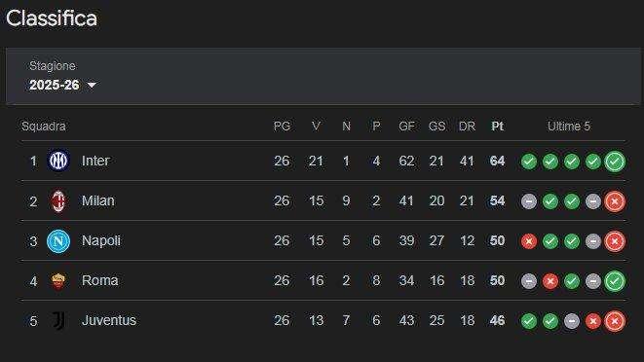Select the Pt column header

pyautogui.click(x=497, y=126)
